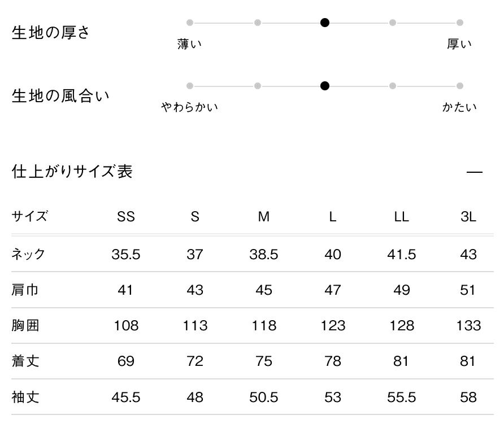Click the 胸囲 row label
The height and width of the screenshot is (428, 504).
point(25,326)
